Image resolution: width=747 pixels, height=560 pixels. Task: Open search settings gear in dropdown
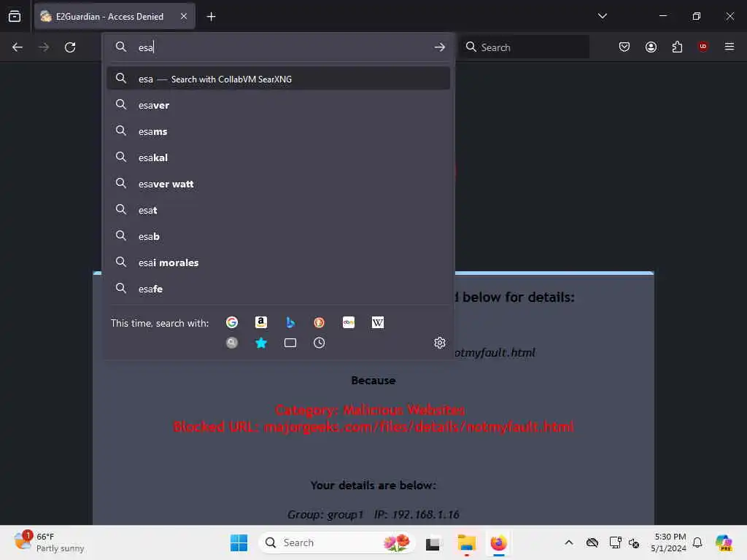tap(440, 343)
